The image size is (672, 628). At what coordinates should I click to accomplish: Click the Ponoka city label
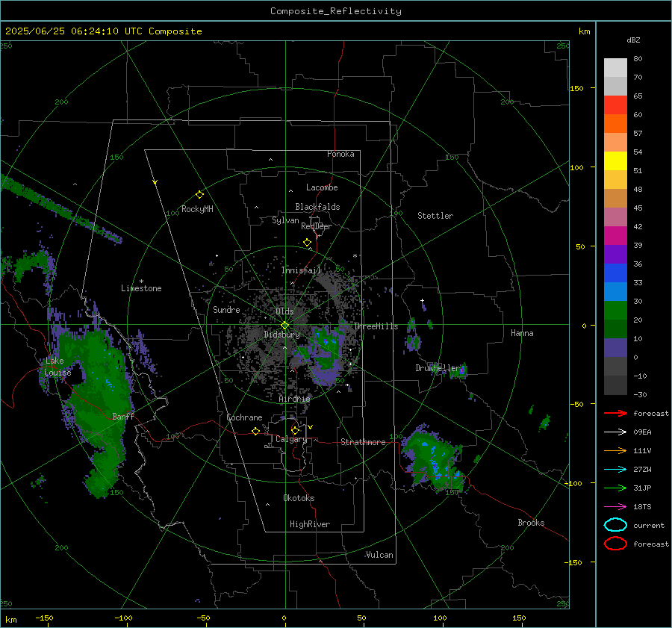[x=340, y=154]
